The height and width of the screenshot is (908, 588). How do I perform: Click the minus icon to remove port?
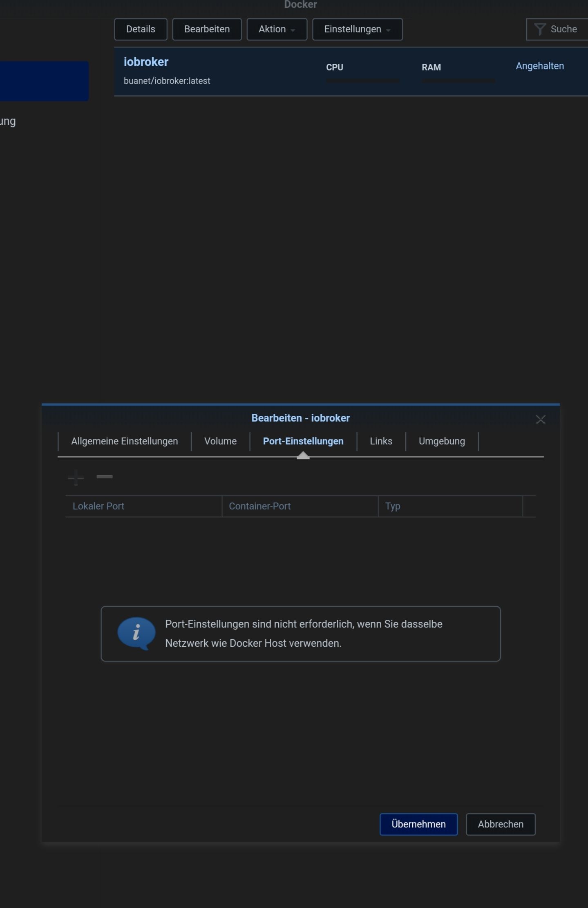pyautogui.click(x=105, y=477)
